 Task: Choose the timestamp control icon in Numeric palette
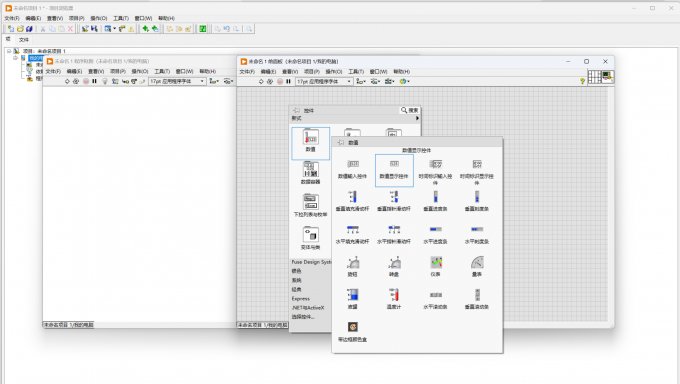click(x=435, y=164)
